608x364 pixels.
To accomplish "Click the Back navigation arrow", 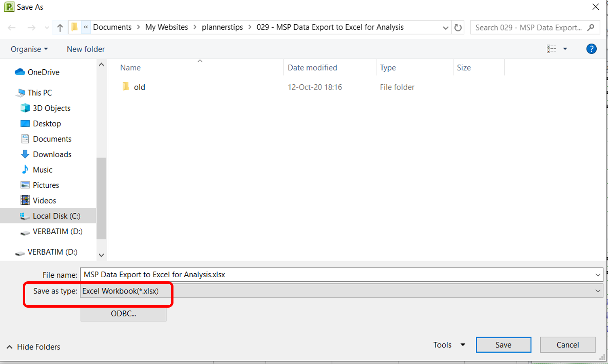I will [x=11, y=27].
